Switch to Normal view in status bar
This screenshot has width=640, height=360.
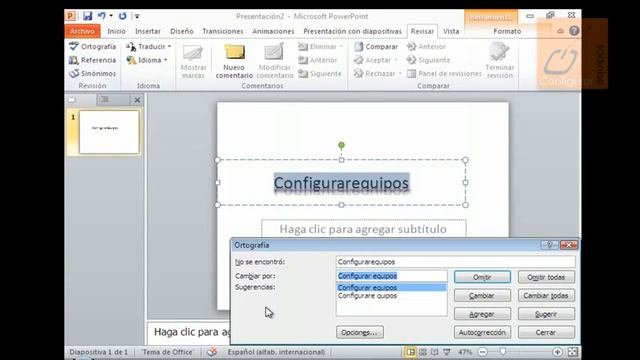410,352
